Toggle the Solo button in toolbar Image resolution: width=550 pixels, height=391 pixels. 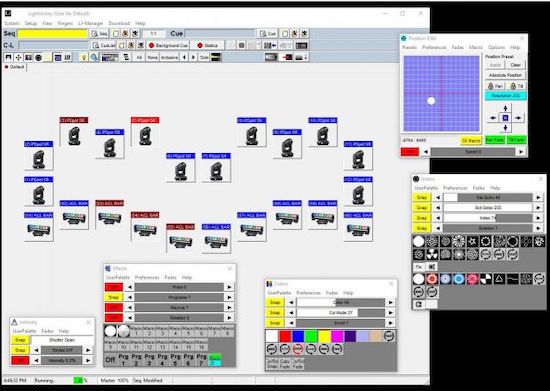point(204,58)
